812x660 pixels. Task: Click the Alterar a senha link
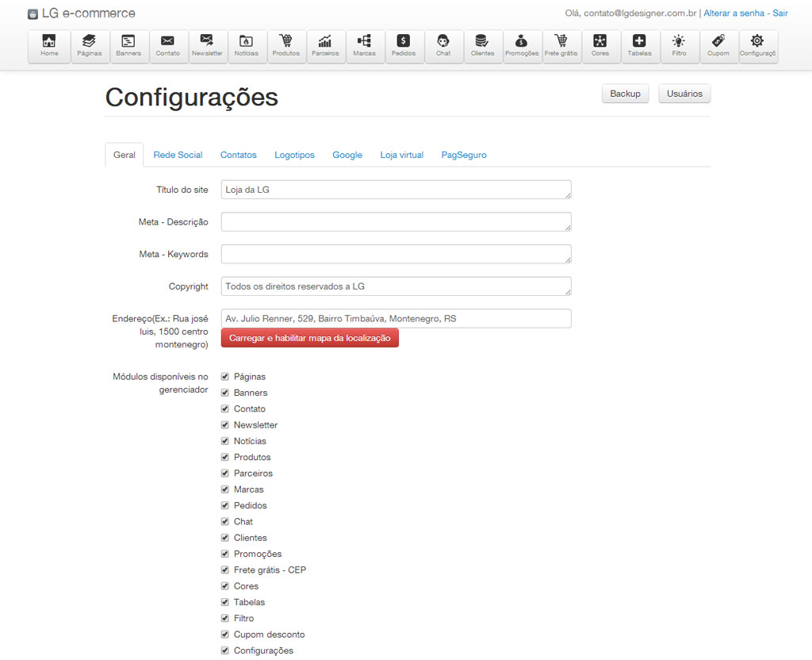(733, 13)
